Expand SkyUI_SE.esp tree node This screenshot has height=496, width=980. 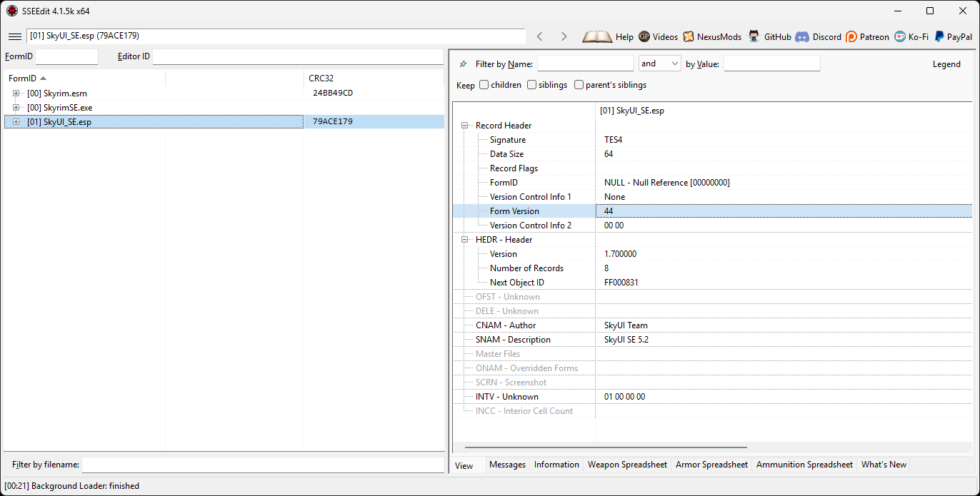point(16,122)
